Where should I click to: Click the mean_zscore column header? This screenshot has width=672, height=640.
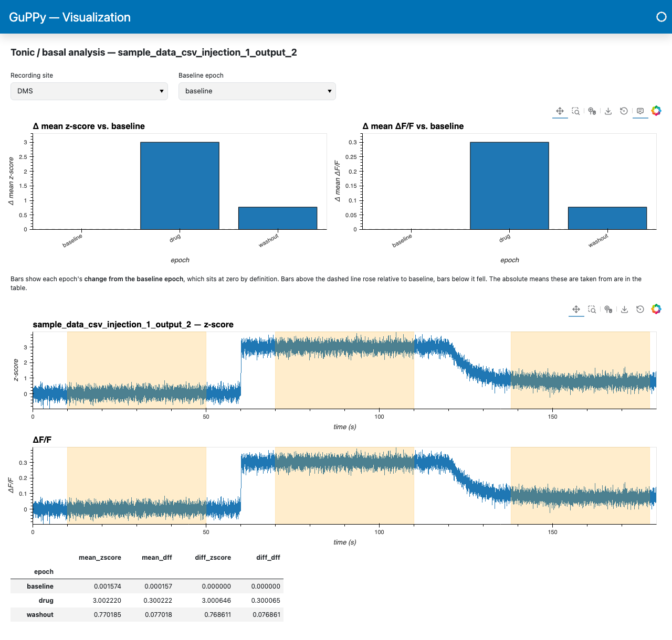[100, 558]
